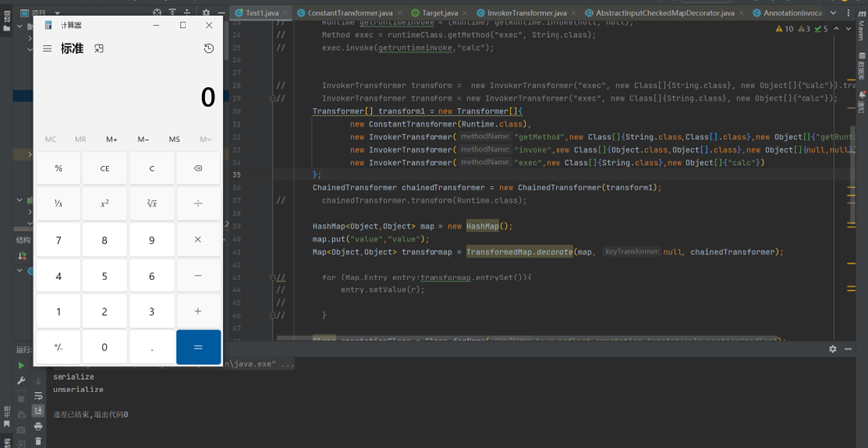Toggle calculator keep-on-top mode icon
Screen dimensions: 868x448
[99, 49]
